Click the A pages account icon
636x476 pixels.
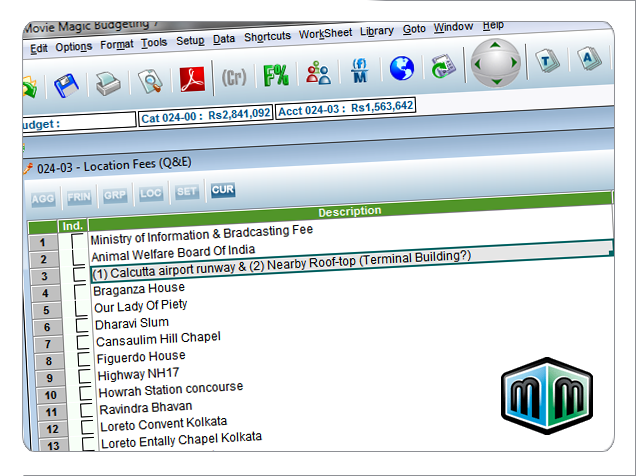pos(589,59)
